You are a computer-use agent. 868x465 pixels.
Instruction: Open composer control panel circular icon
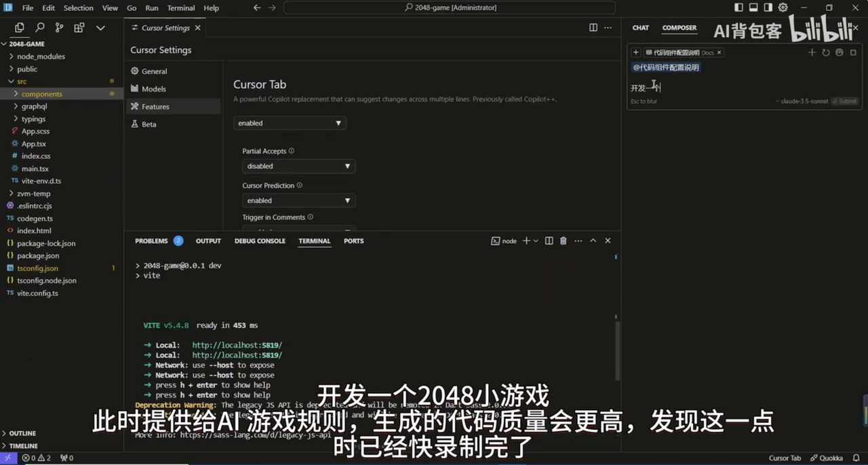click(x=840, y=53)
